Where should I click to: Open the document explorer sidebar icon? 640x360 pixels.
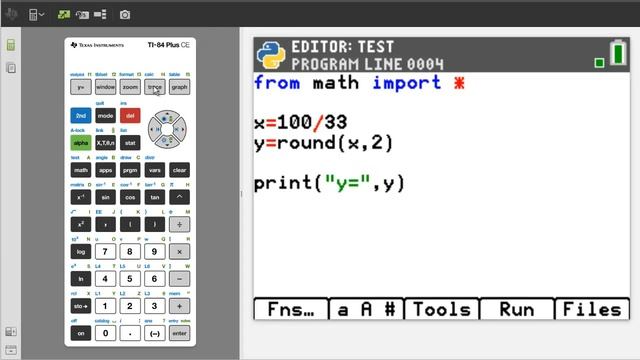click(x=11, y=68)
